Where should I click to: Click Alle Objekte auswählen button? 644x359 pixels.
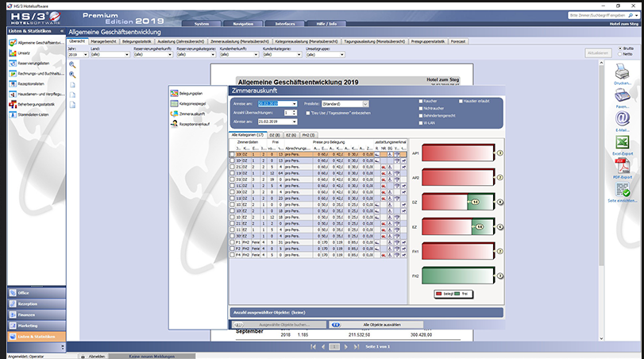376,325
